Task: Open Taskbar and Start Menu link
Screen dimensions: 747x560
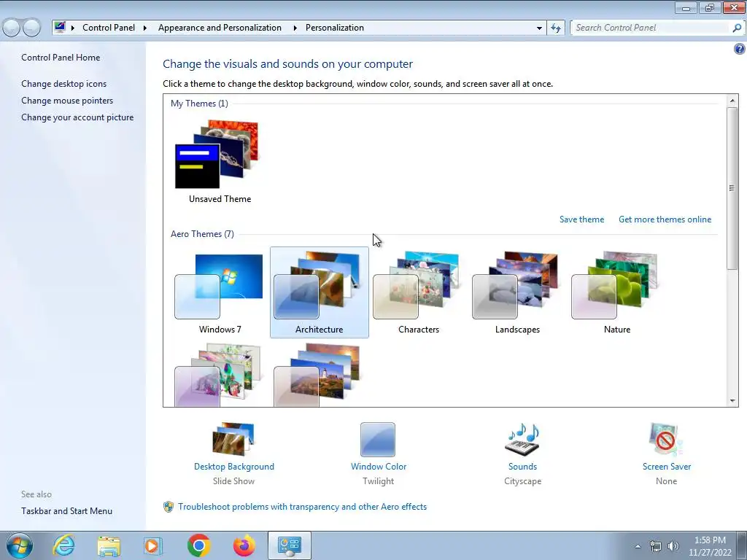Action: [66, 511]
